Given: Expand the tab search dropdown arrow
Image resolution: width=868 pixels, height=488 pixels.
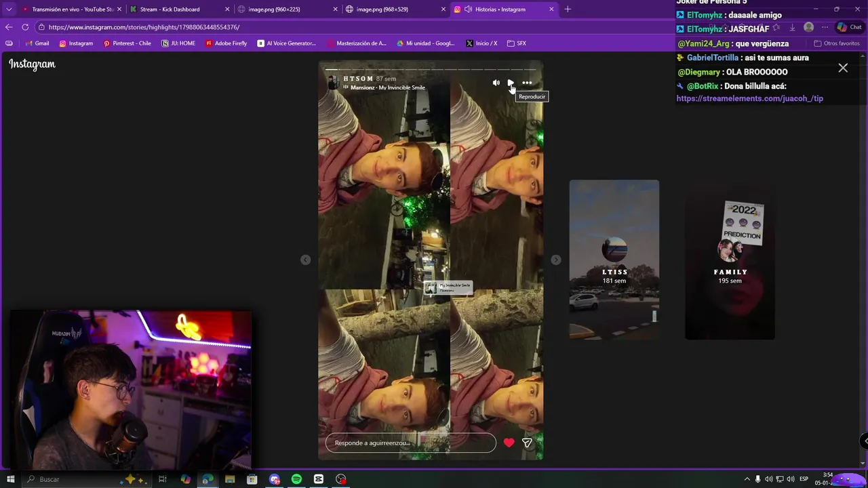Looking at the screenshot, I should pos(9,9).
